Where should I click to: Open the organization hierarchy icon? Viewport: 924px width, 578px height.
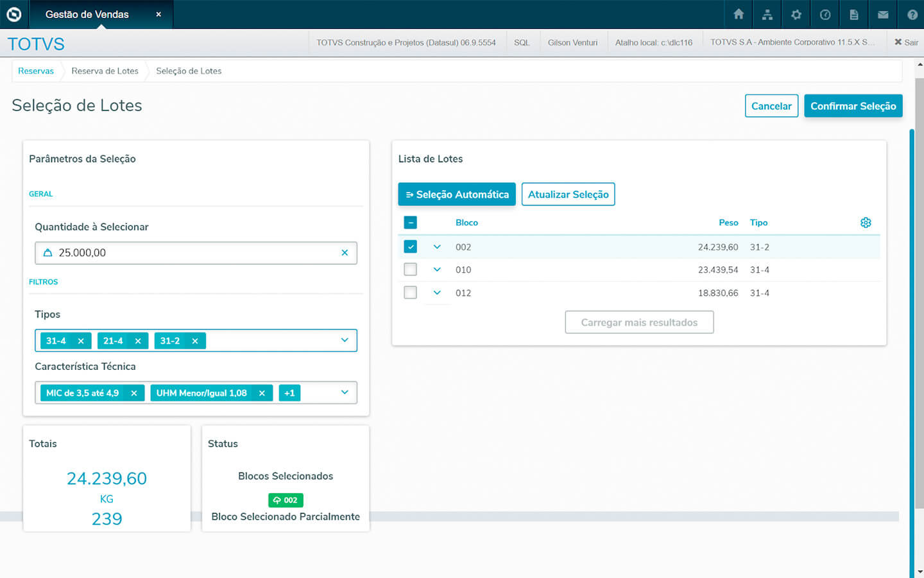click(767, 14)
